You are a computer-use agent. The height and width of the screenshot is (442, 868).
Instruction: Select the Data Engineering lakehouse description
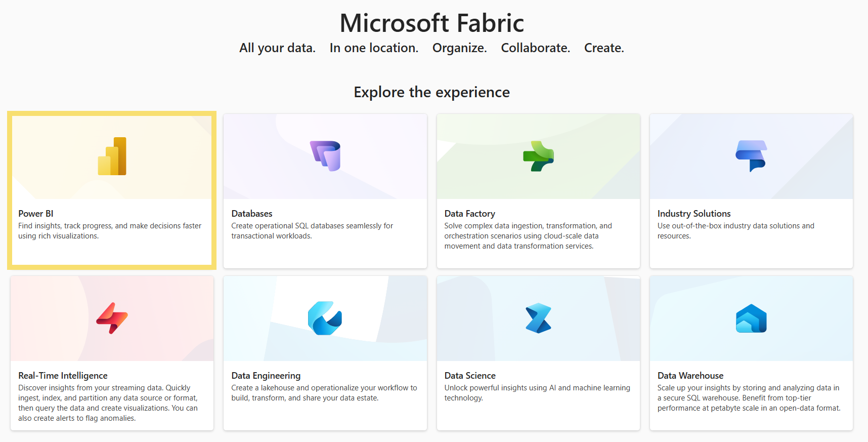[324, 393]
